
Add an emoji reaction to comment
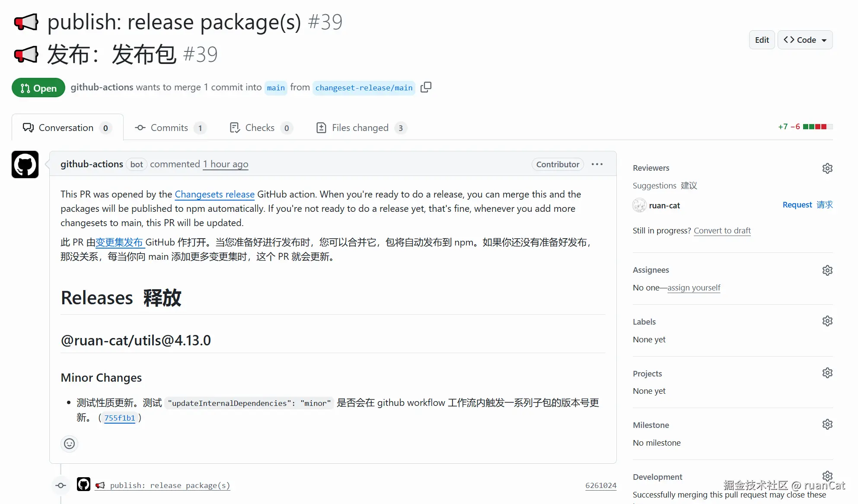69,443
